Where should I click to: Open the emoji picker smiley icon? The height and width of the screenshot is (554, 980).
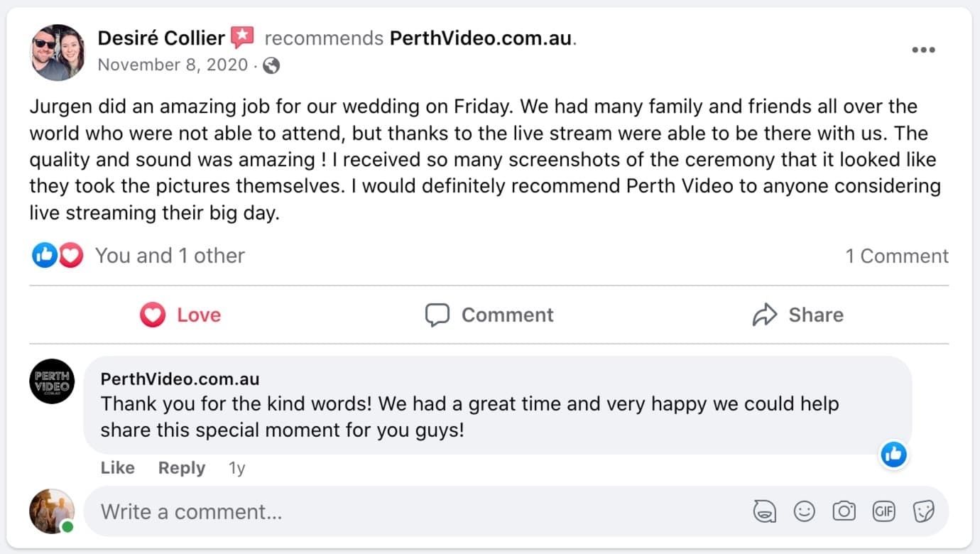pyautogui.click(x=804, y=511)
